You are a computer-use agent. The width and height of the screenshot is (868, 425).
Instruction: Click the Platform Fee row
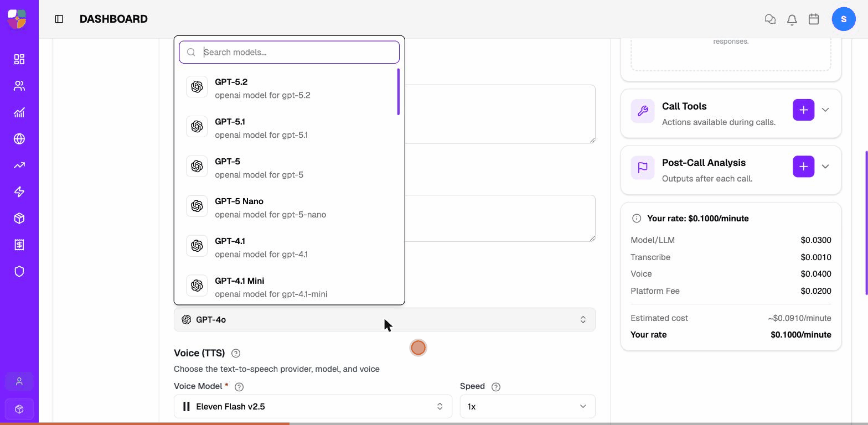click(x=731, y=291)
